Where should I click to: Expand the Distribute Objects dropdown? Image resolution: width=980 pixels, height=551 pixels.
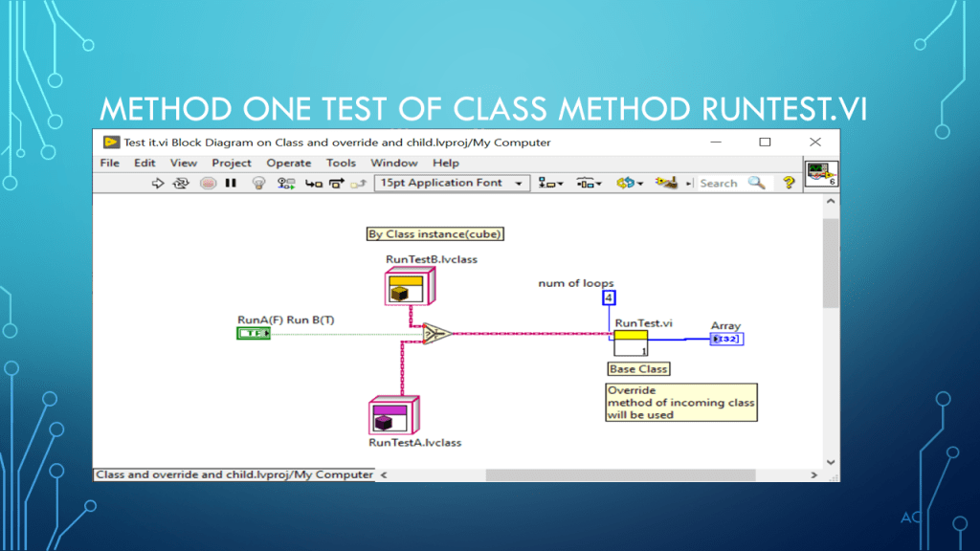pyautogui.click(x=589, y=184)
